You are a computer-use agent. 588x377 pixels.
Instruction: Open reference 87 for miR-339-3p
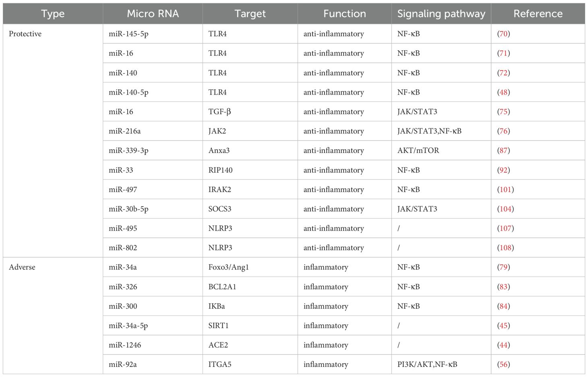[503, 150]
